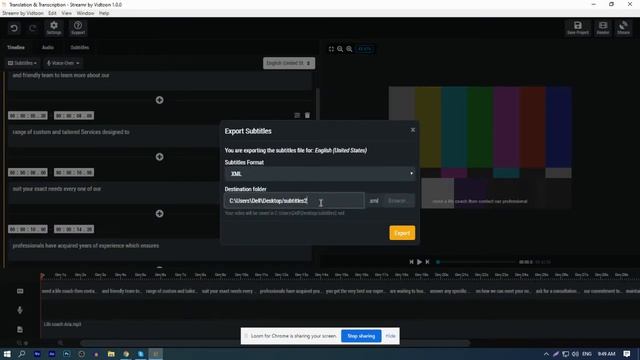Screen dimensions: 640x360
Task: Switch to the Subtitles tab
Action: click(80, 47)
